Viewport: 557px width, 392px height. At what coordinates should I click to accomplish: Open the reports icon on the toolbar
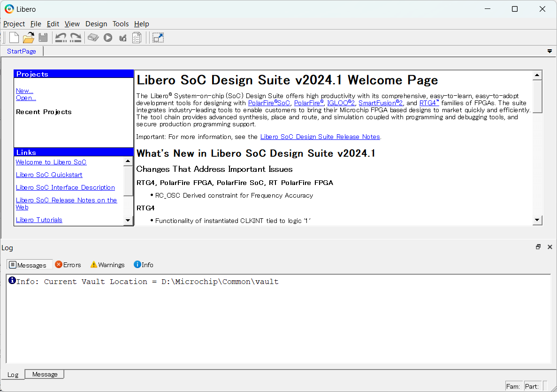coord(137,37)
